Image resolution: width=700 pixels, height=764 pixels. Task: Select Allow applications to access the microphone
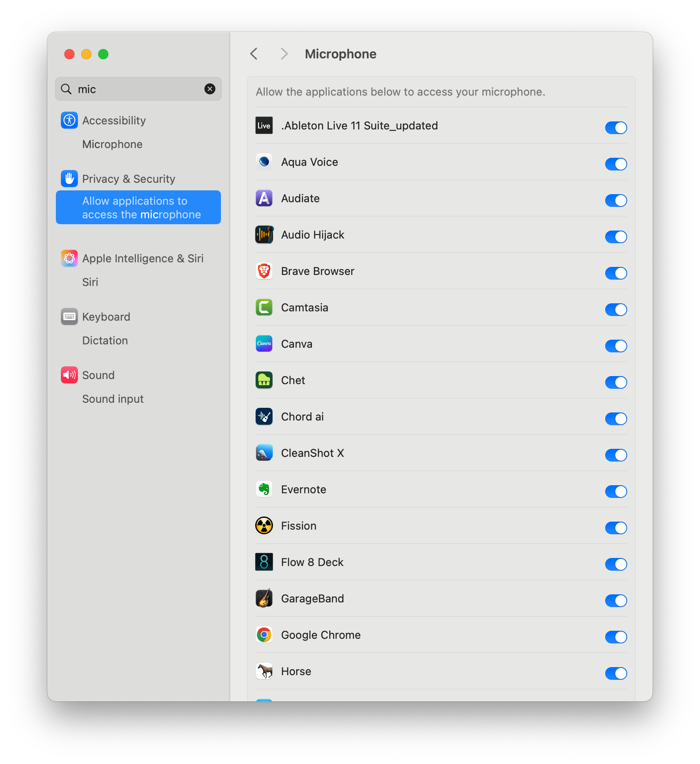138,207
